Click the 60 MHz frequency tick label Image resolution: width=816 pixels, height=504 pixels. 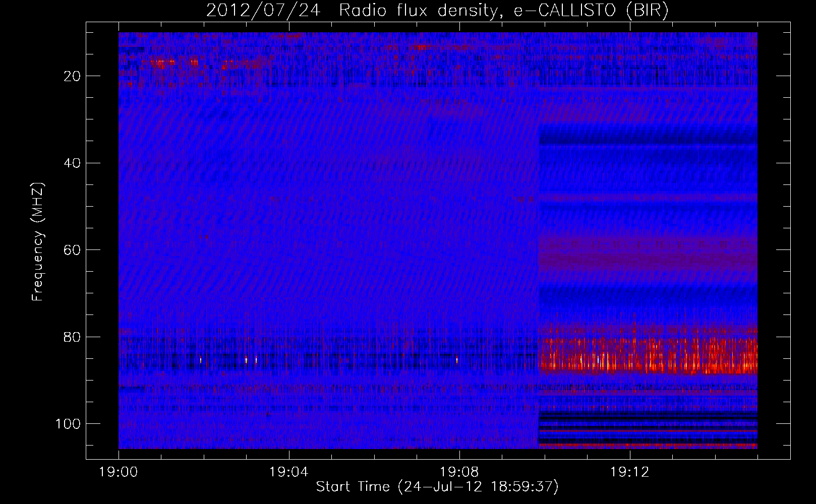click(73, 250)
